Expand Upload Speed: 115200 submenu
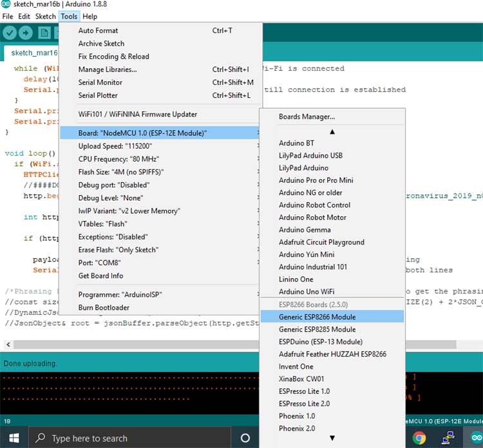The height and width of the screenshot is (448, 483). [x=160, y=146]
